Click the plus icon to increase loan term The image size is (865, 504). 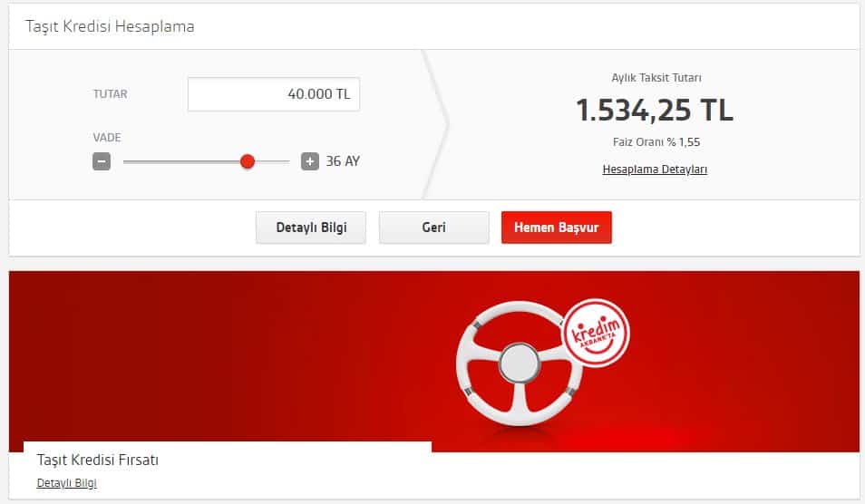310,162
